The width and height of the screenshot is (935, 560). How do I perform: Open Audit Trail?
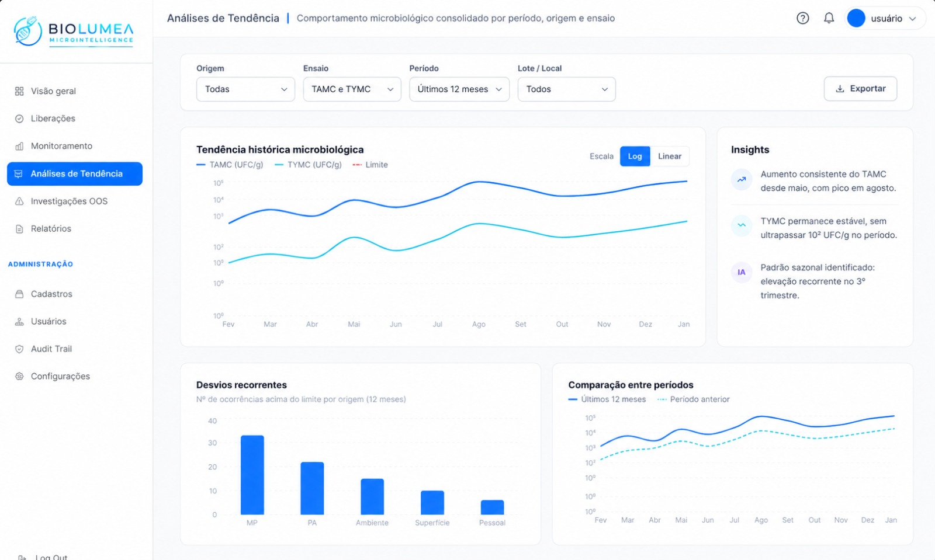click(75, 349)
